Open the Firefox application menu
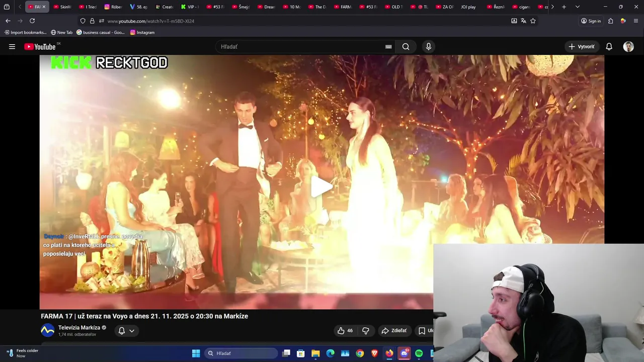The width and height of the screenshot is (644, 362). click(x=636, y=21)
